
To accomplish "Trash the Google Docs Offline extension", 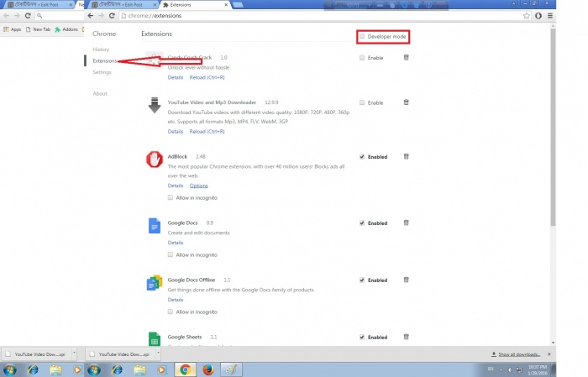I will pos(406,280).
